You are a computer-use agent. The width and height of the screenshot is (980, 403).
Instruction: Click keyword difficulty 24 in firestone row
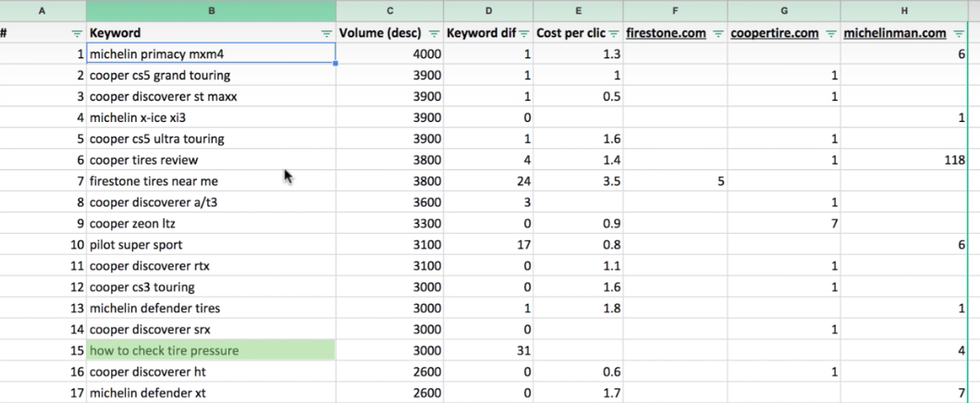tap(489, 181)
